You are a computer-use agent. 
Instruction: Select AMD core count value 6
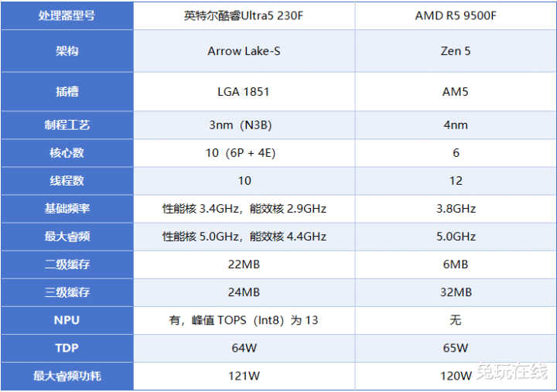[x=456, y=153]
